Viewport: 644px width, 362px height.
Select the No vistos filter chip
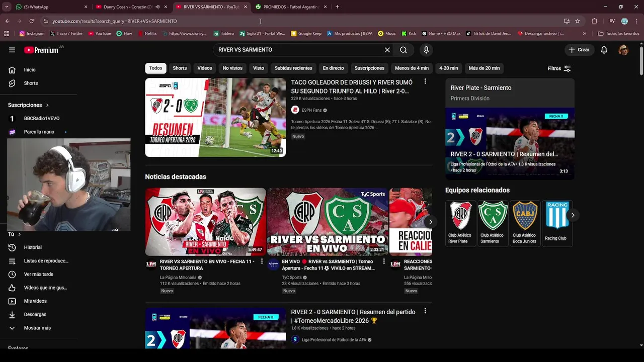point(232,68)
